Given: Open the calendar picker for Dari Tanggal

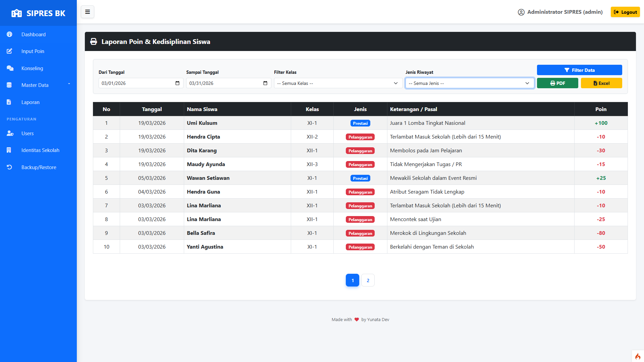Looking at the screenshot, I should 177,83.
